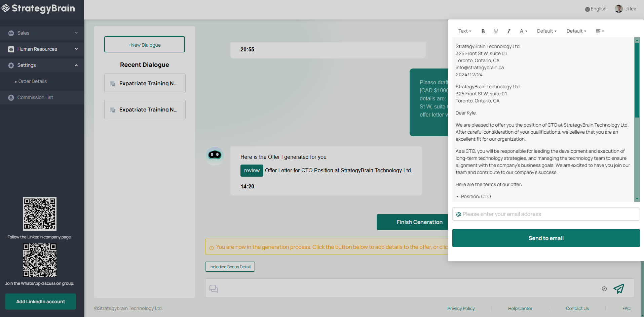644x317 pixels.
Task: Open the Text style dropdown
Action: 465,31
